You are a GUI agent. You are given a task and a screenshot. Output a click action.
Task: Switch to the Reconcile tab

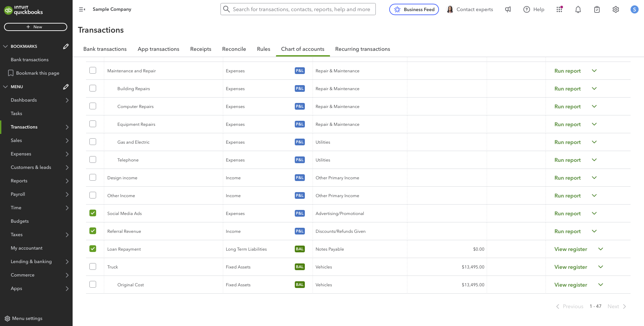234,49
